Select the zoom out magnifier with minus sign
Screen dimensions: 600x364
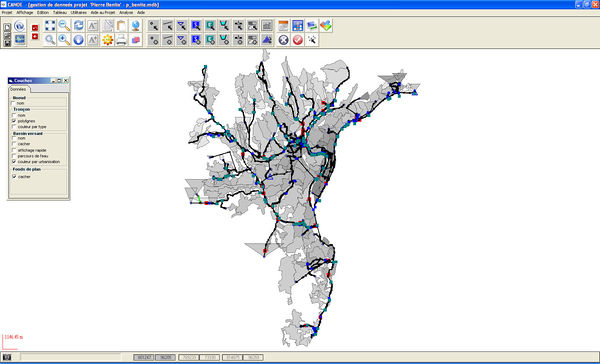(64, 26)
